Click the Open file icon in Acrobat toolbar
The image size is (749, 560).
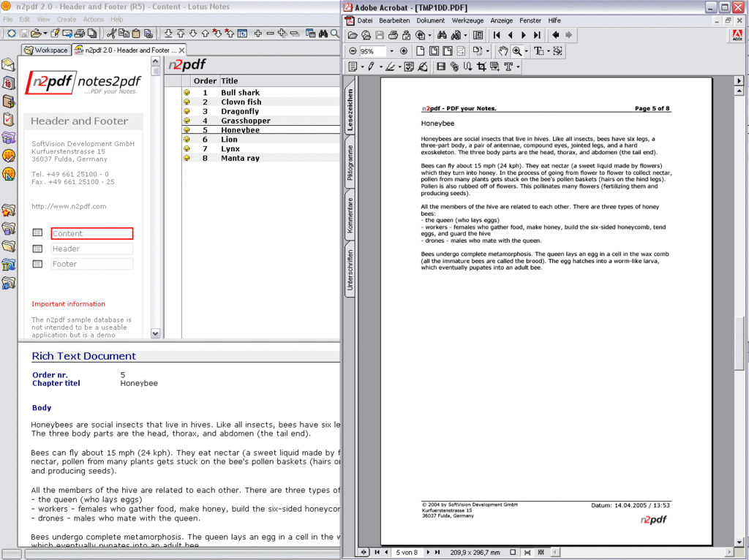(353, 35)
